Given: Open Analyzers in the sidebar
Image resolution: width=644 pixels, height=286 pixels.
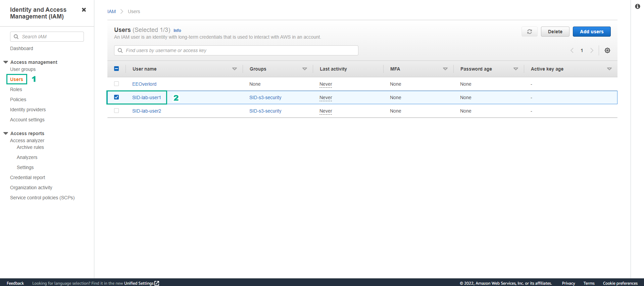Looking at the screenshot, I should (27, 157).
